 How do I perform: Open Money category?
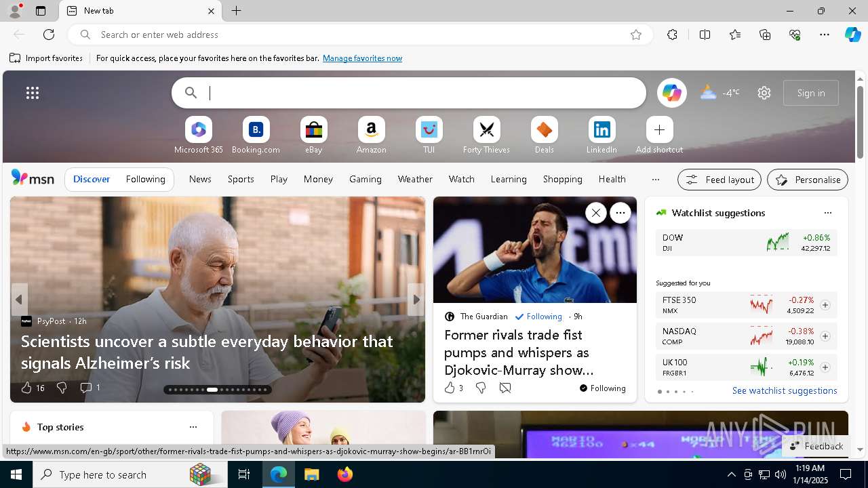point(318,179)
